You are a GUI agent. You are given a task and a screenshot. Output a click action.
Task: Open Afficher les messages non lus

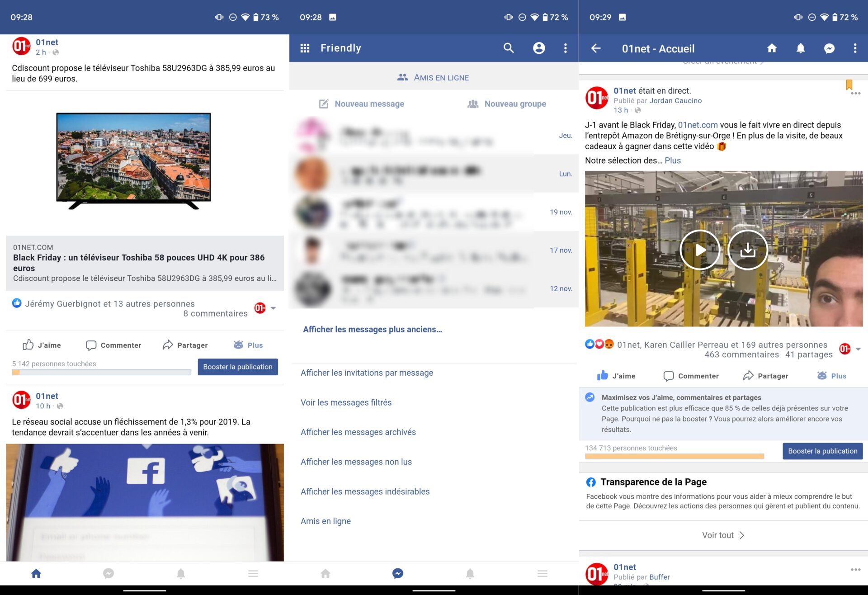click(x=356, y=462)
